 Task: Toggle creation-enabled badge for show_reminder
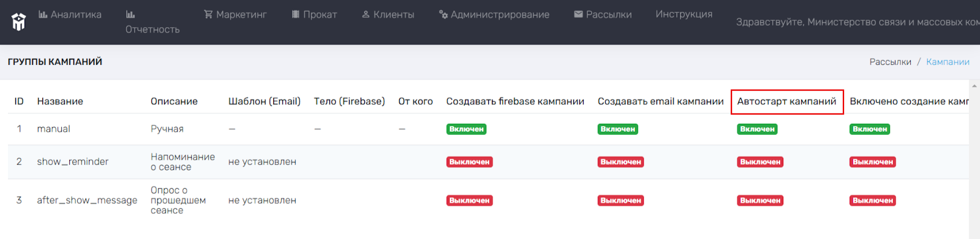(x=873, y=162)
